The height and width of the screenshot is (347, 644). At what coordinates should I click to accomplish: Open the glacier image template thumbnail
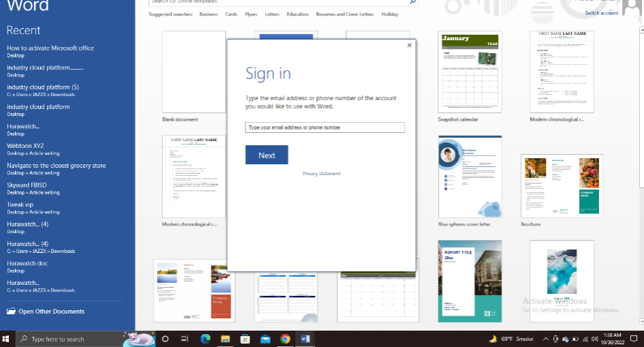(x=562, y=282)
